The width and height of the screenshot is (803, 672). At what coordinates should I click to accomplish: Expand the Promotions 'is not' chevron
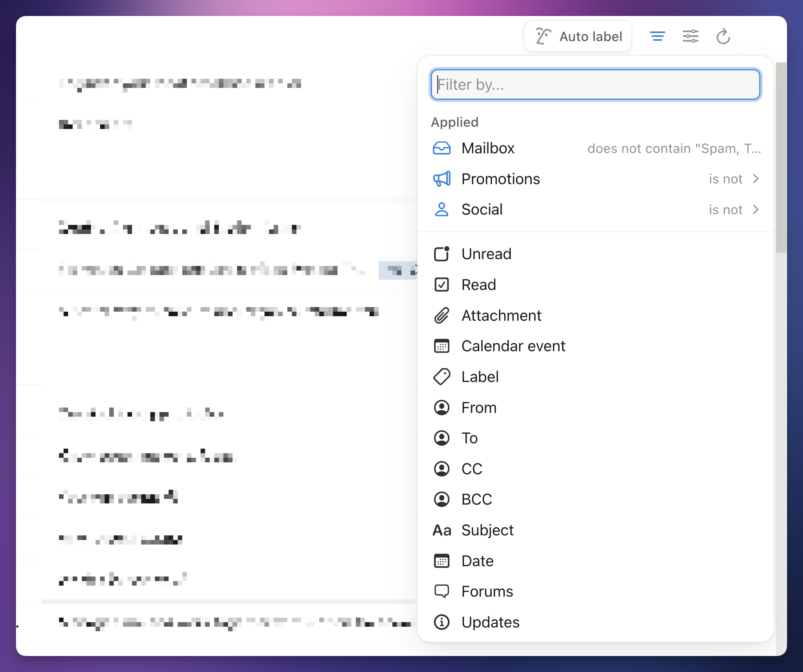point(755,179)
